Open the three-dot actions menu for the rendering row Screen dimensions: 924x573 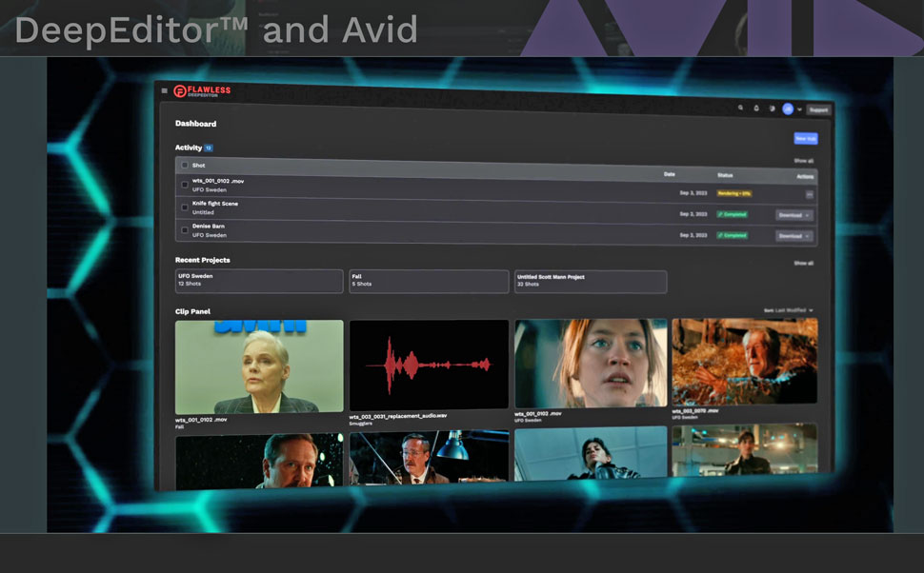(810, 194)
